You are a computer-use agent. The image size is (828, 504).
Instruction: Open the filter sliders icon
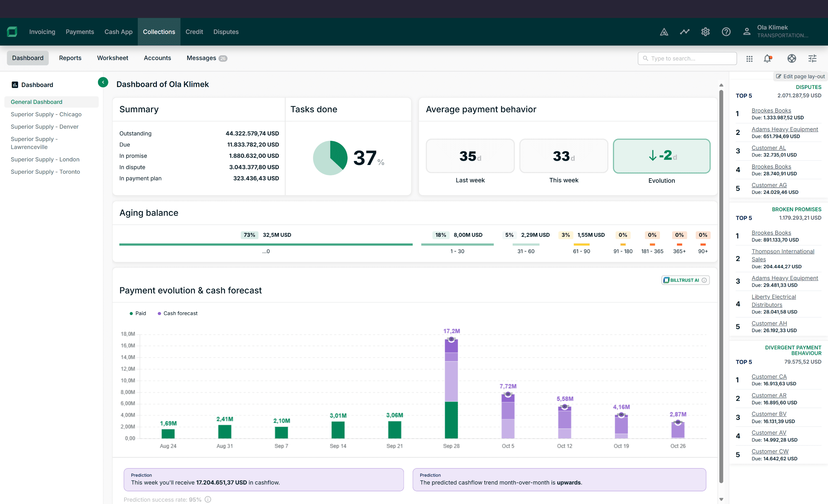point(812,59)
